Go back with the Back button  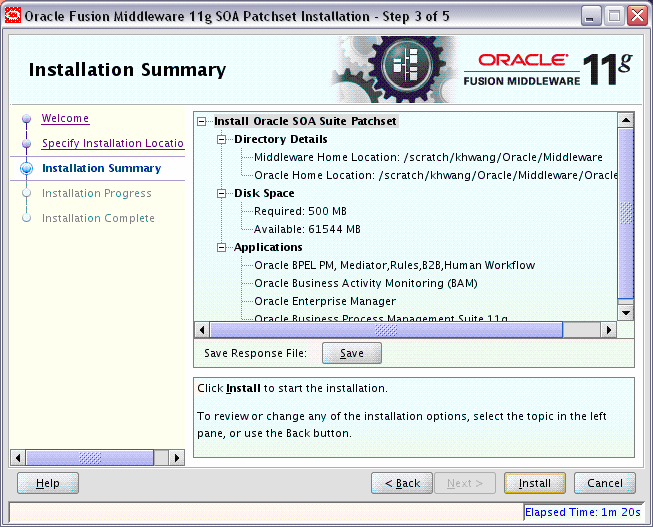[402, 483]
